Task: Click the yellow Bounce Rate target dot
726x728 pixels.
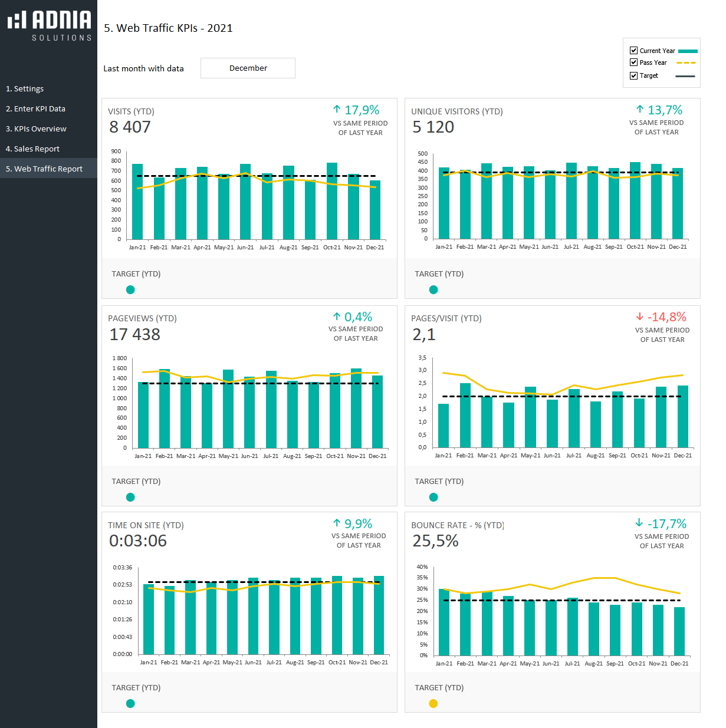Action: pos(433,703)
